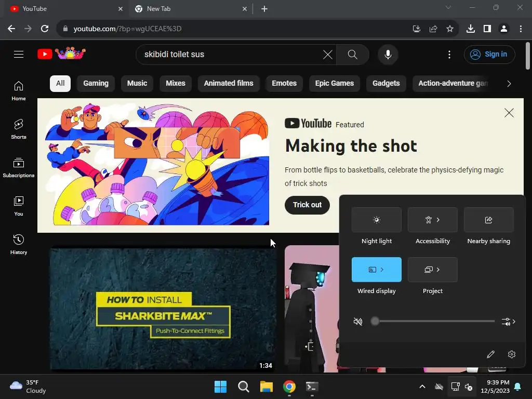This screenshot has width=532, height=399.
Task: Open the YouTube guide hamburger menu
Action: point(19,54)
